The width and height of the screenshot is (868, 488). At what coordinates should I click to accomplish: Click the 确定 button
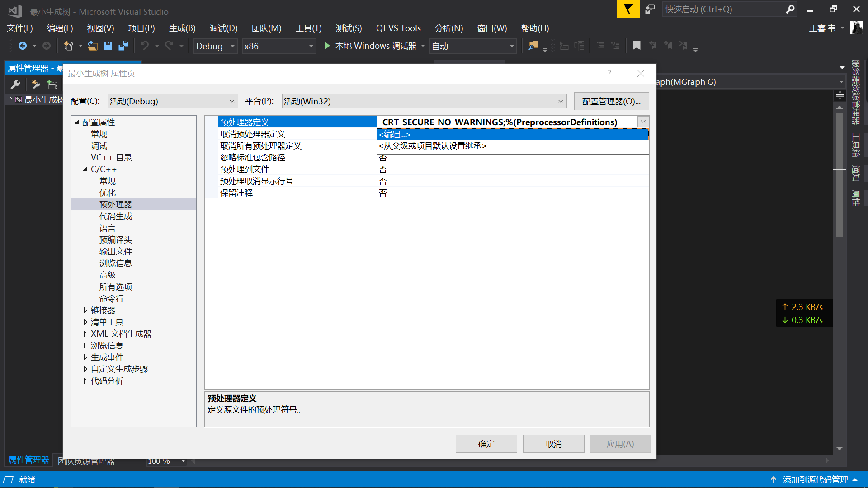click(486, 444)
